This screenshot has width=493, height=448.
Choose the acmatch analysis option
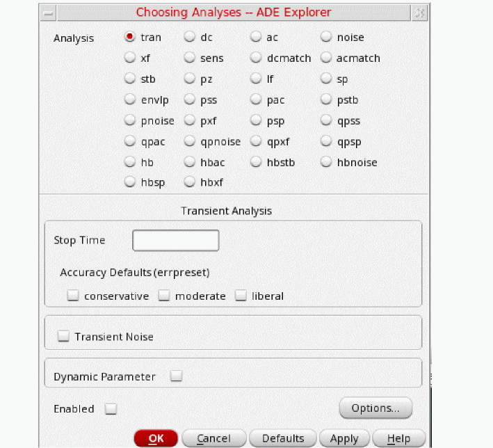click(x=326, y=58)
